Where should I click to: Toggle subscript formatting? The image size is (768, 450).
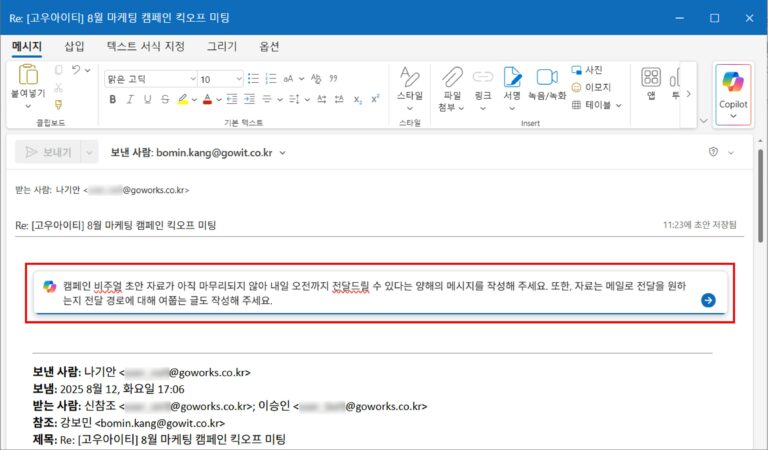pos(358,99)
